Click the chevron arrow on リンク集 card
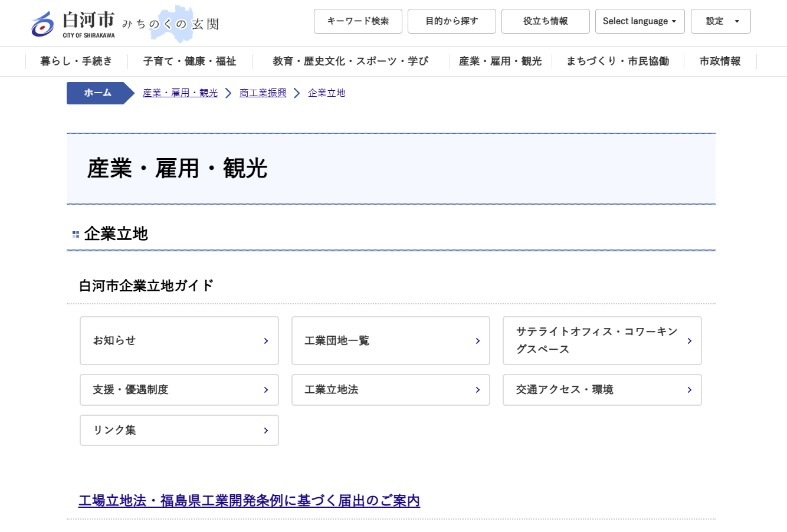 [x=266, y=431]
